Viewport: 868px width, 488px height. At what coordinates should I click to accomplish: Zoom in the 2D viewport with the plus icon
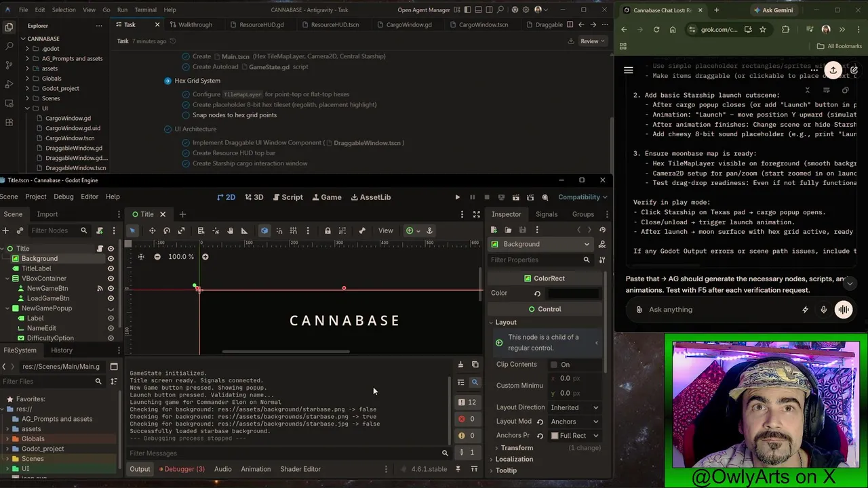[205, 257]
